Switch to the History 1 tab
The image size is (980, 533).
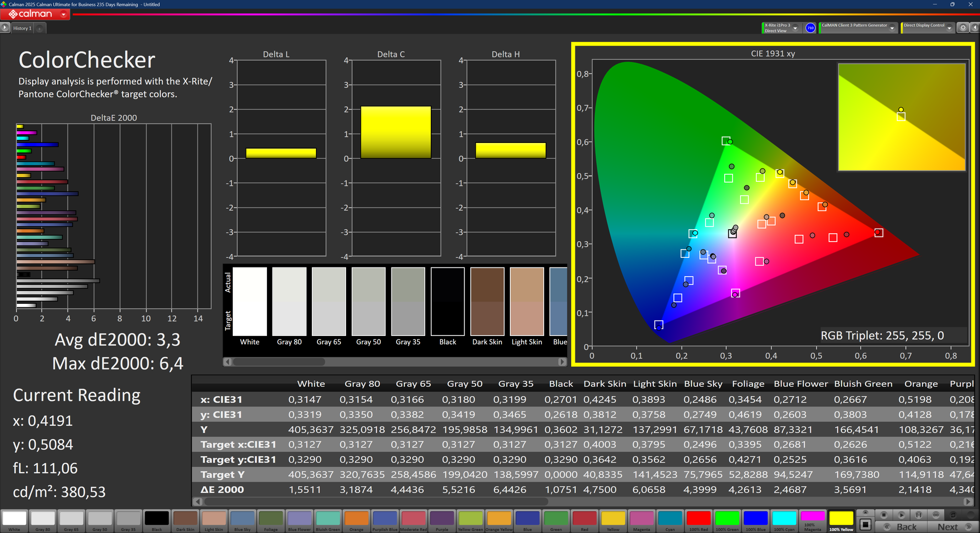click(x=22, y=28)
